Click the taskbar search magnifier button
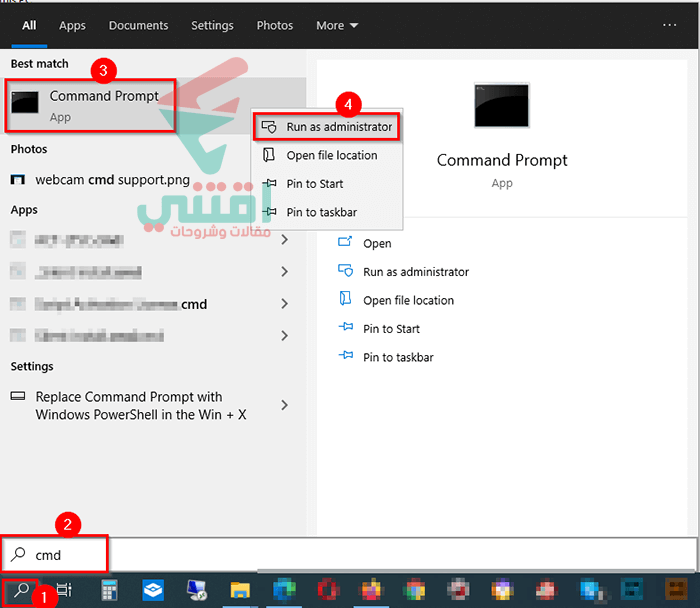 coord(21,591)
